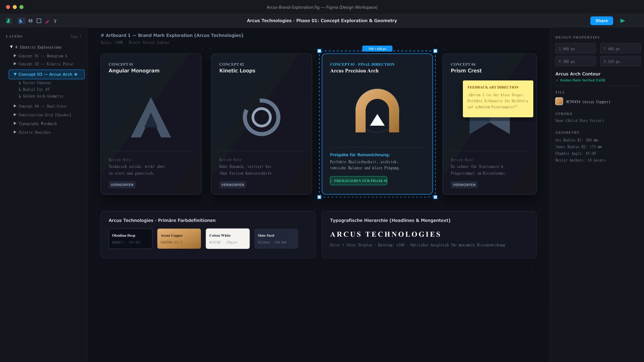Collapse Concept 03 — Arcus Arch layer
This screenshot has height=362, width=644.
click(15, 74)
